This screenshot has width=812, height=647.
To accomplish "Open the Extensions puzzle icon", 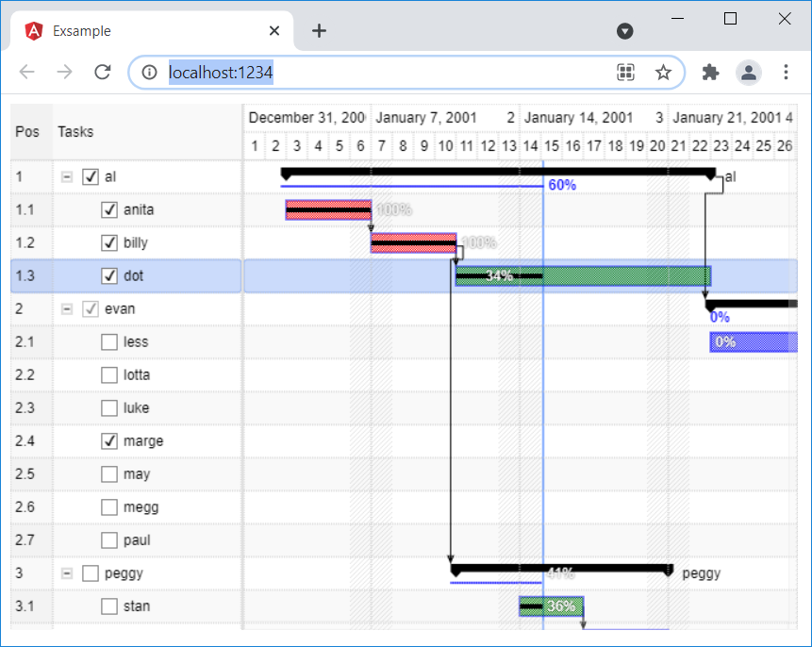I will tap(710, 73).
